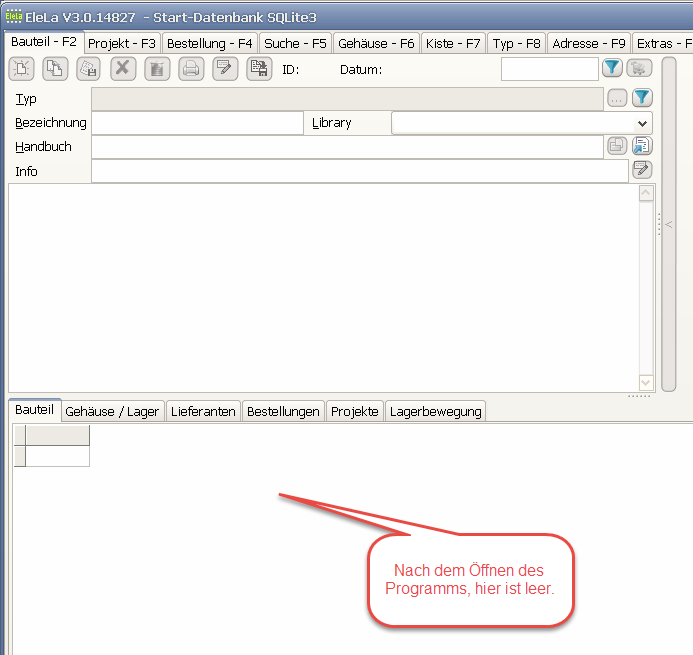Click the trash bin icon in toolbar
Viewport: 693px width, 655px height.
tap(157, 69)
